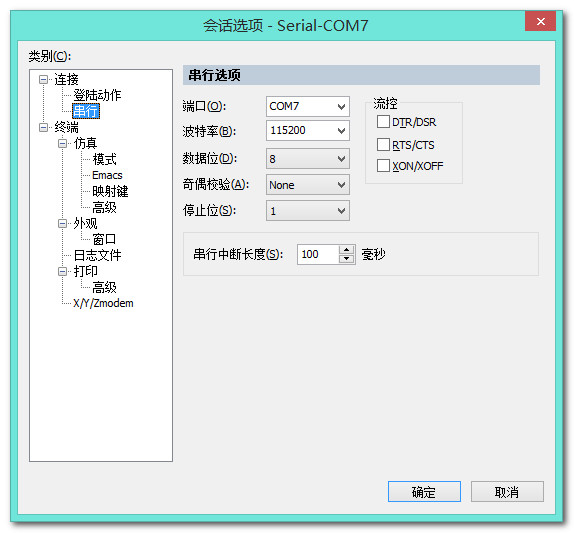This screenshot has width=574, height=533.
Task: Select the 仿真 tree item label
Action: coord(85,144)
